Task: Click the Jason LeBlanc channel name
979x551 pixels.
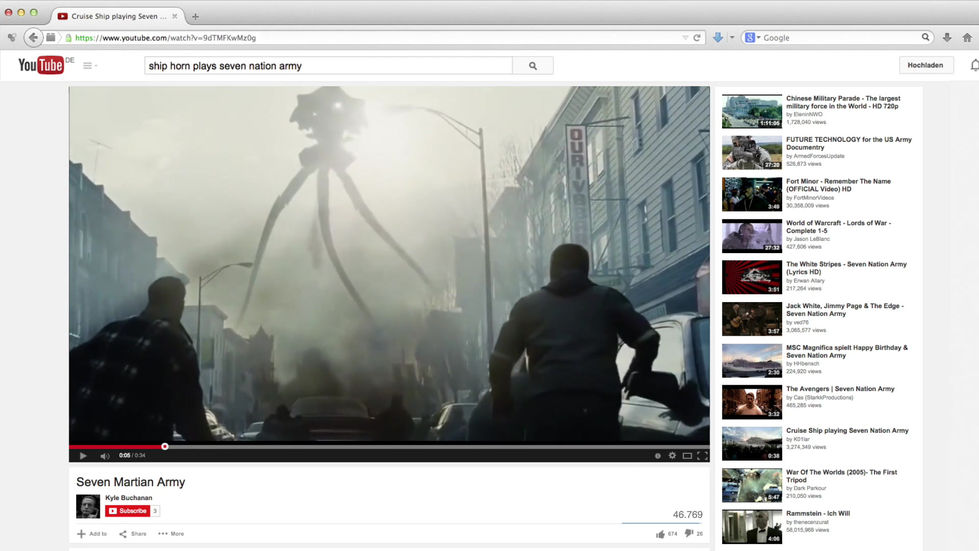Action: click(809, 239)
